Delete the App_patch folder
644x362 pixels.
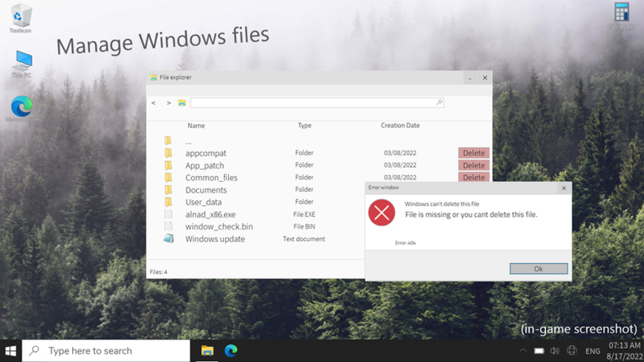(474, 165)
